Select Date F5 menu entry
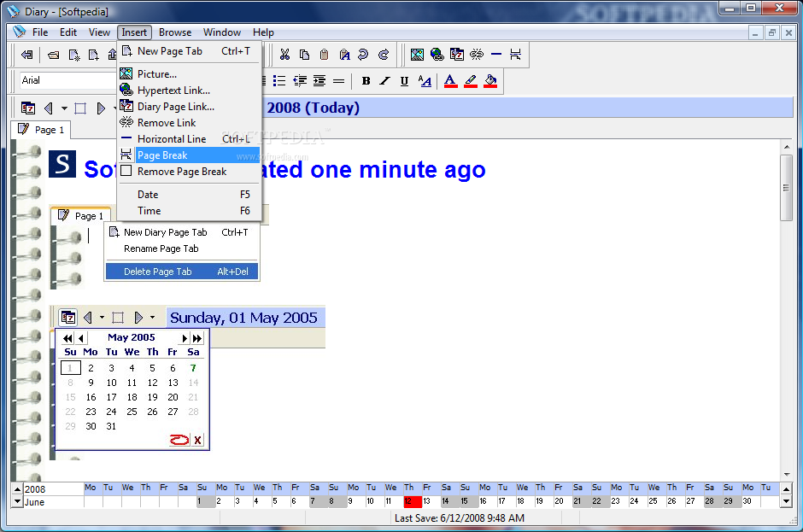This screenshot has height=532, width=803. 190,195
